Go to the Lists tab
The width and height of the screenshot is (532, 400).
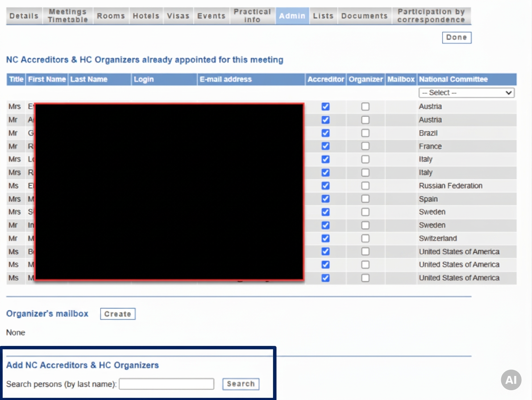click(x=323, y=16)
